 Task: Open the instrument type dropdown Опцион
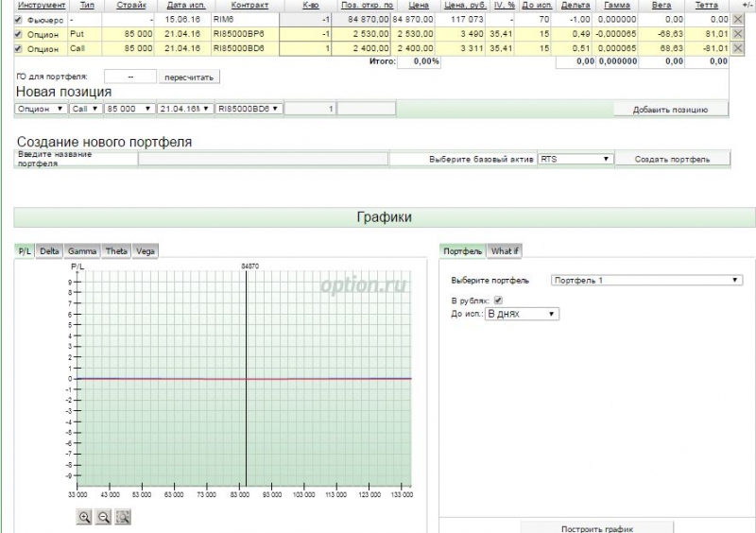tap(41, 109)
